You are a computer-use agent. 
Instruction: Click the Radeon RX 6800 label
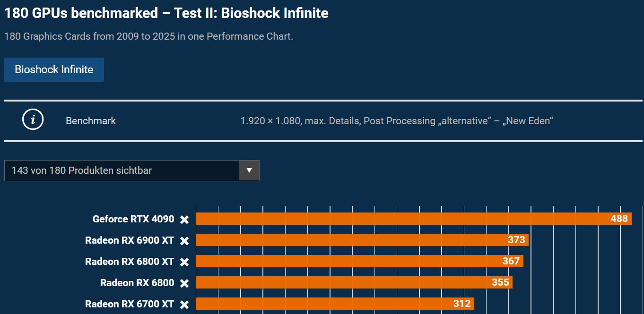click(137, 283)
